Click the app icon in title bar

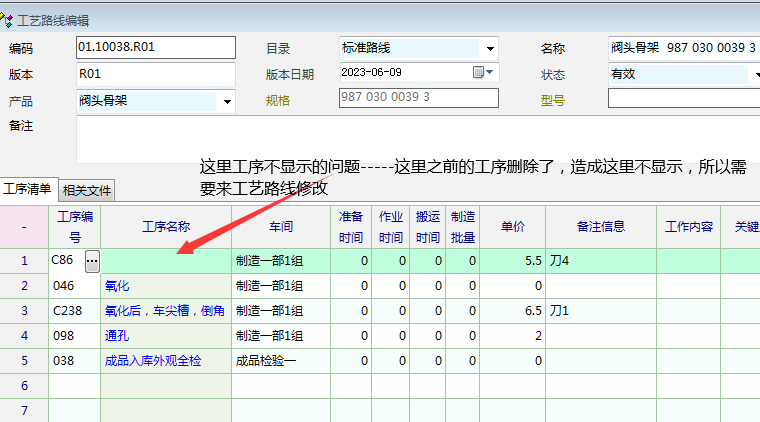pos(9,19)
